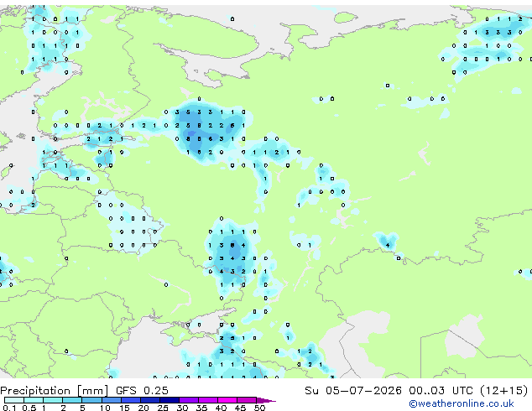This screenshot has height=411, width=532.
Task: Click the legend value label '20'
Action: pyautogui.click(x=143, y=408)
